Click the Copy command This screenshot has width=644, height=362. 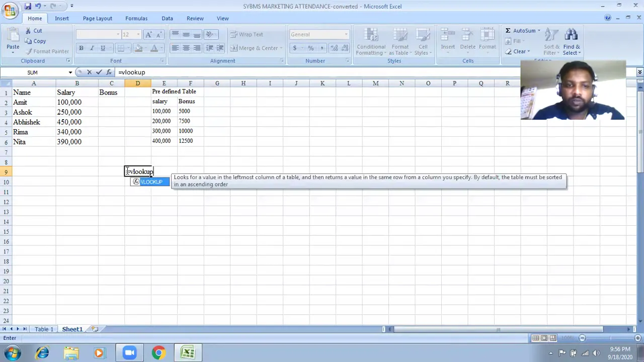(x=35, y=41)
